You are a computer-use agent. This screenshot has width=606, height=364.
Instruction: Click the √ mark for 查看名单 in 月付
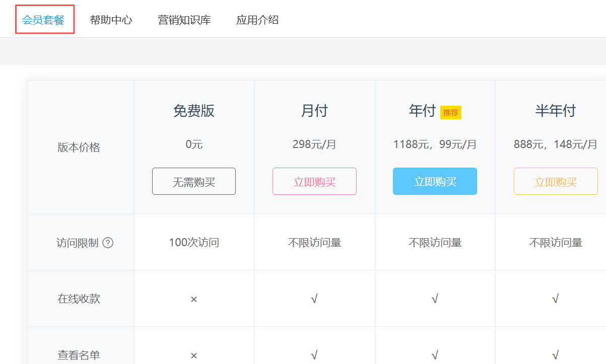314,355
